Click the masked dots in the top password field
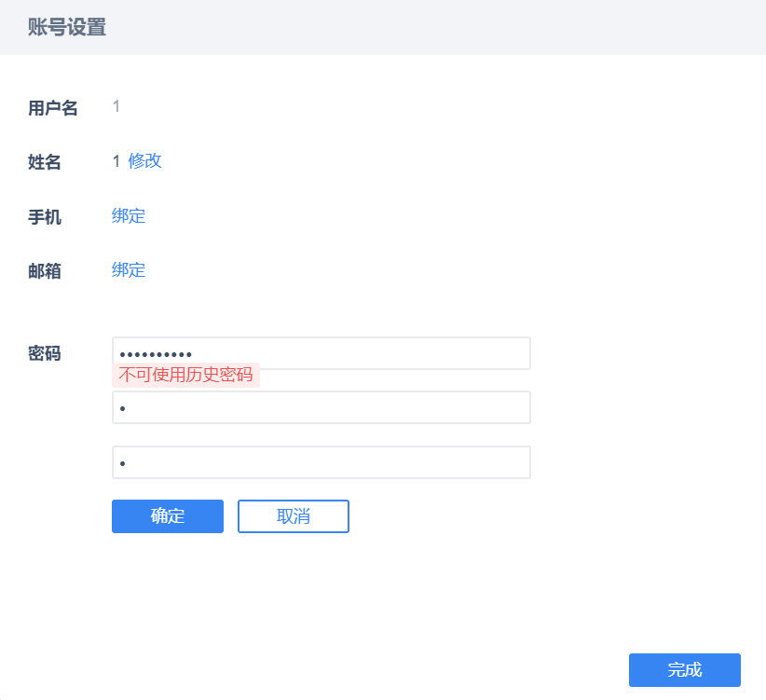766x700 pixels. pos(156,354)
